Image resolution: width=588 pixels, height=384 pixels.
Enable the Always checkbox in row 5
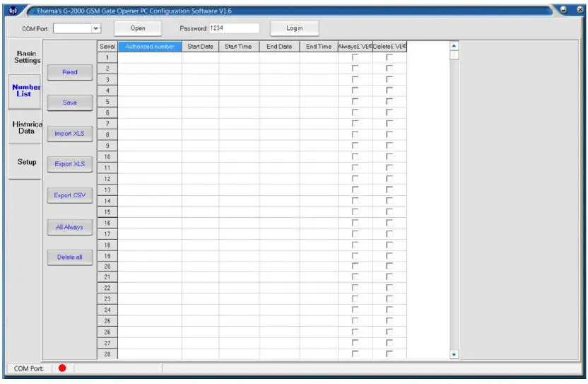pos(355,101)
